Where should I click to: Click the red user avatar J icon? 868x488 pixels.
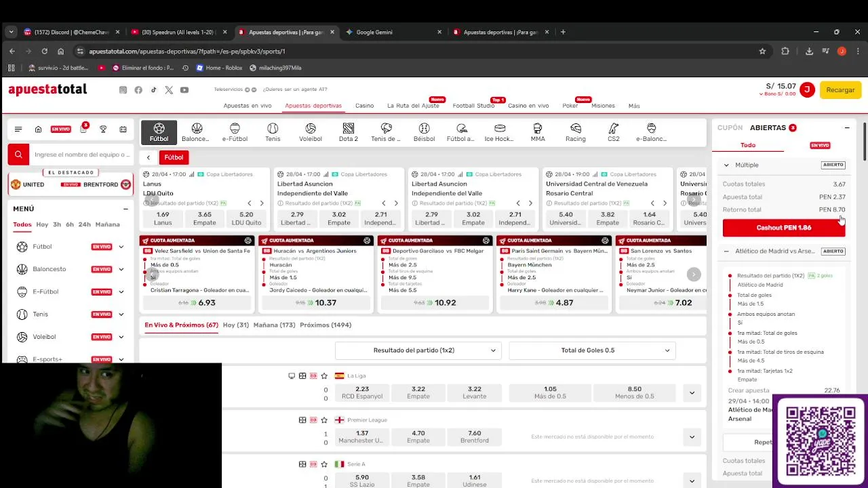point(806,89)
